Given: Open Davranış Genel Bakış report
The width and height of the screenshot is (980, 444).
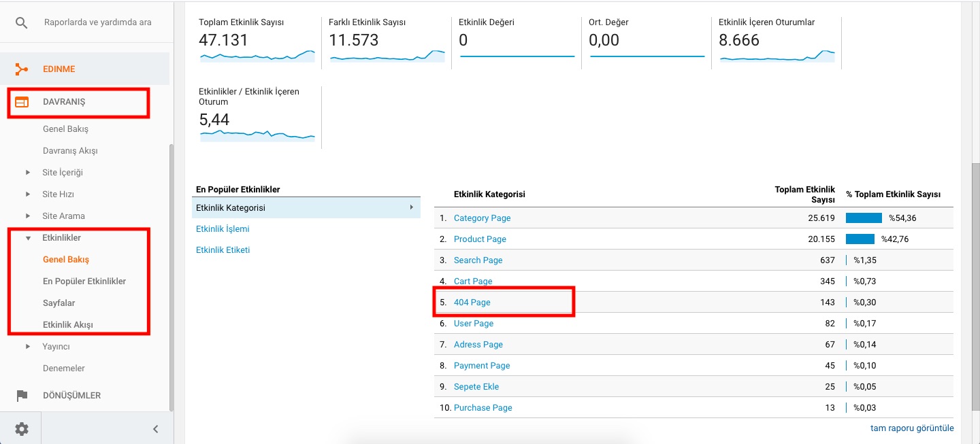Looking at the screenshot, I should pyautogui.click(x=65, y=129).
